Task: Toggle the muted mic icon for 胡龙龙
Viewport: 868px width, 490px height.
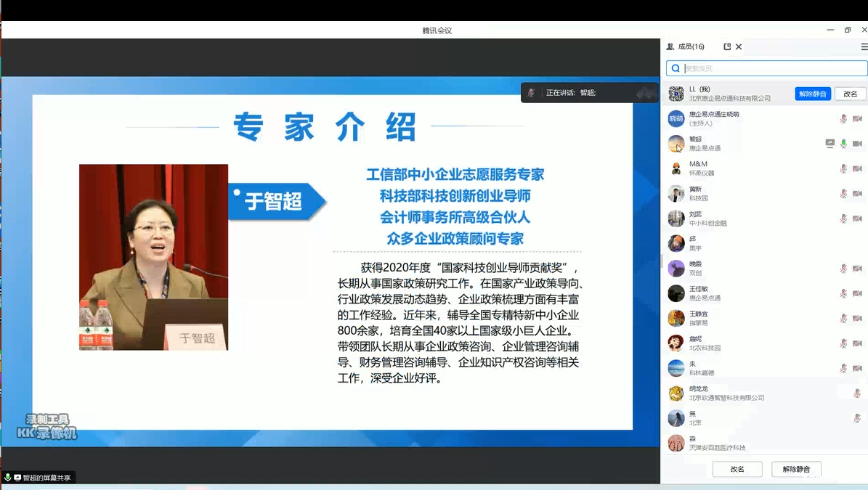Action: click(857, 393)
